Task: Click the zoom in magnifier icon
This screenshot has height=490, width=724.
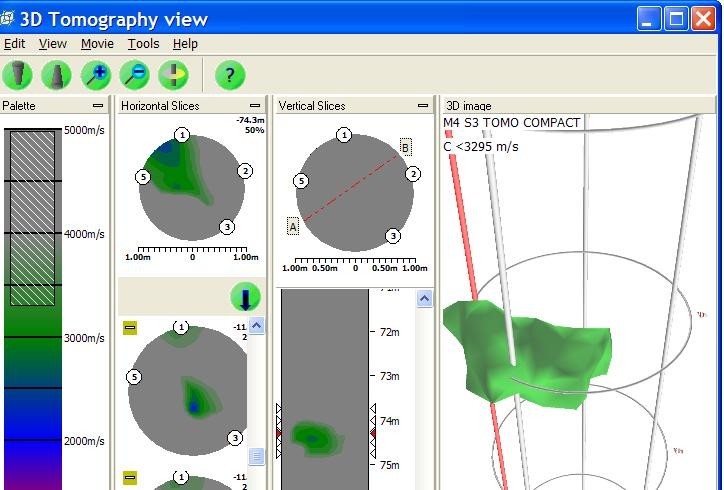Action: tap(96, 75)
